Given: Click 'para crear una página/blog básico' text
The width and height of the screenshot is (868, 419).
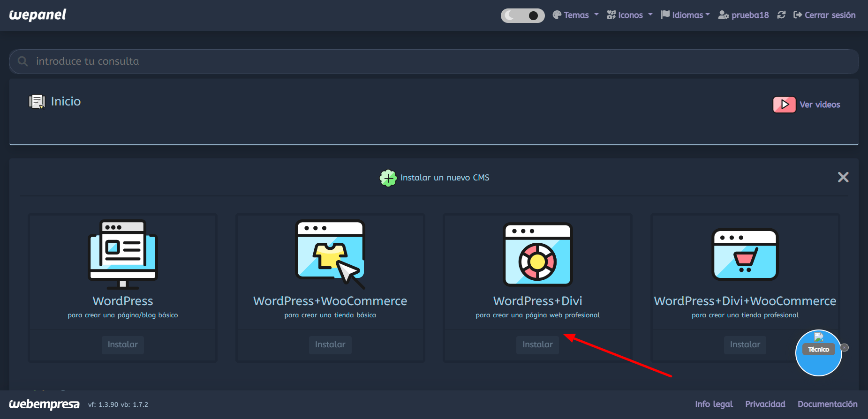Looking at the screenshot, I should 123,315.
